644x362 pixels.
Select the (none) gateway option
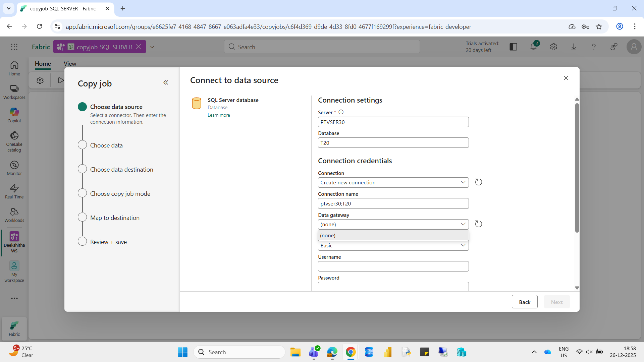393,235
